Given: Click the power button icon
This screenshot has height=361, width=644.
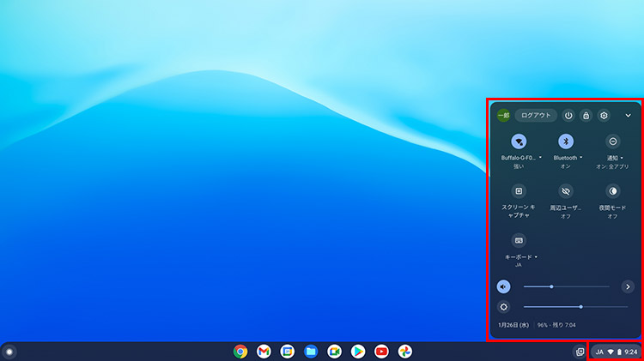Looking at the screenshot, I should click(x=568, y=116).
